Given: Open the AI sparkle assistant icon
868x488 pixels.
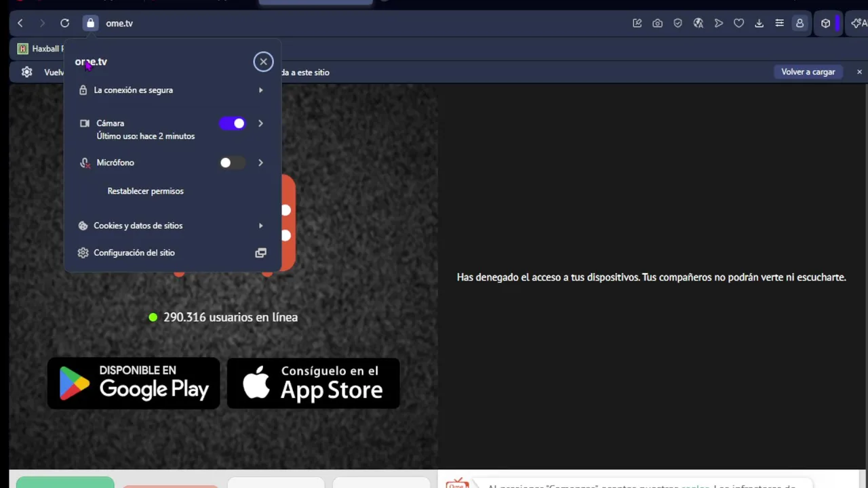Looking at the screenshot, I should click(x=859, y=23).
